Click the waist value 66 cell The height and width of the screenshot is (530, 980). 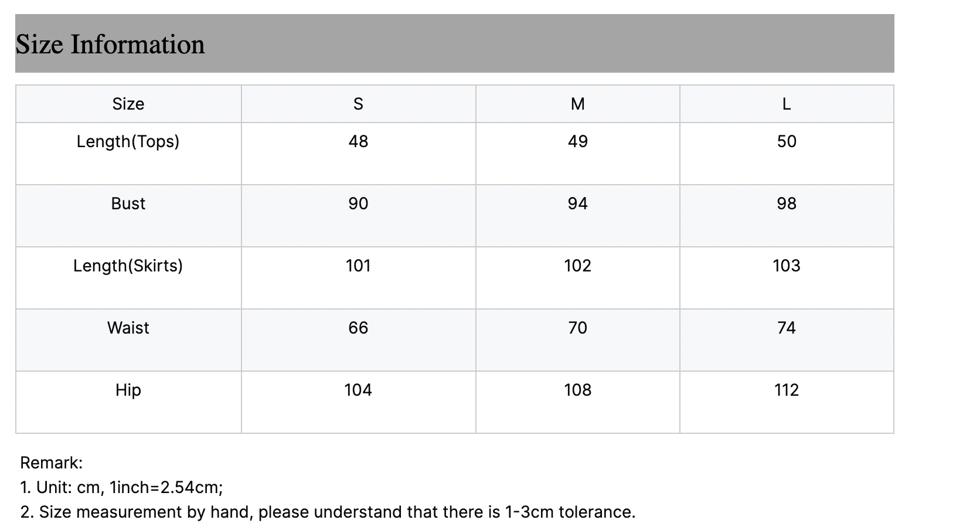(359, 340)
